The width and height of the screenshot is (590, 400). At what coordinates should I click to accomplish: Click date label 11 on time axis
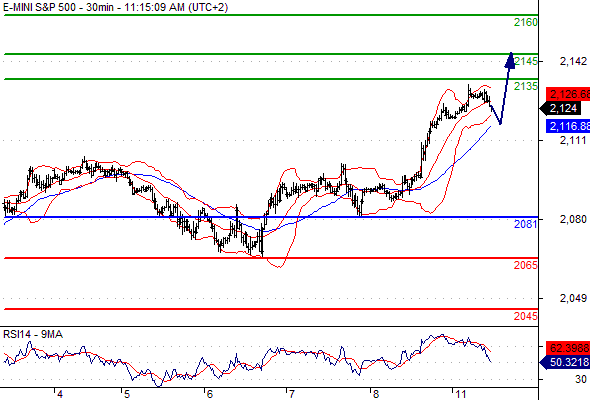click(461, 394)
